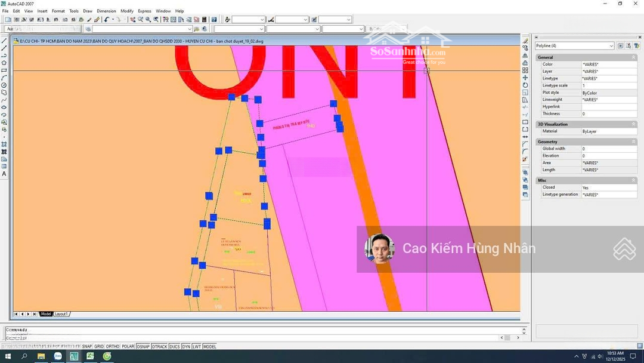Switch to the Layout1 tab
This screenshot has width=644, height=363.
coord(61,314)
